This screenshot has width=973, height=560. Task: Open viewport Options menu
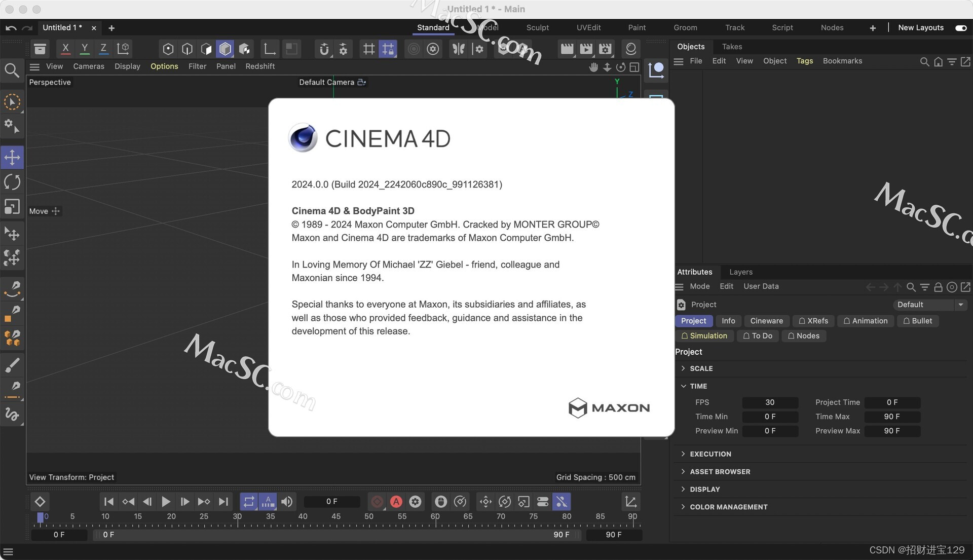click(x=164, y=66)
